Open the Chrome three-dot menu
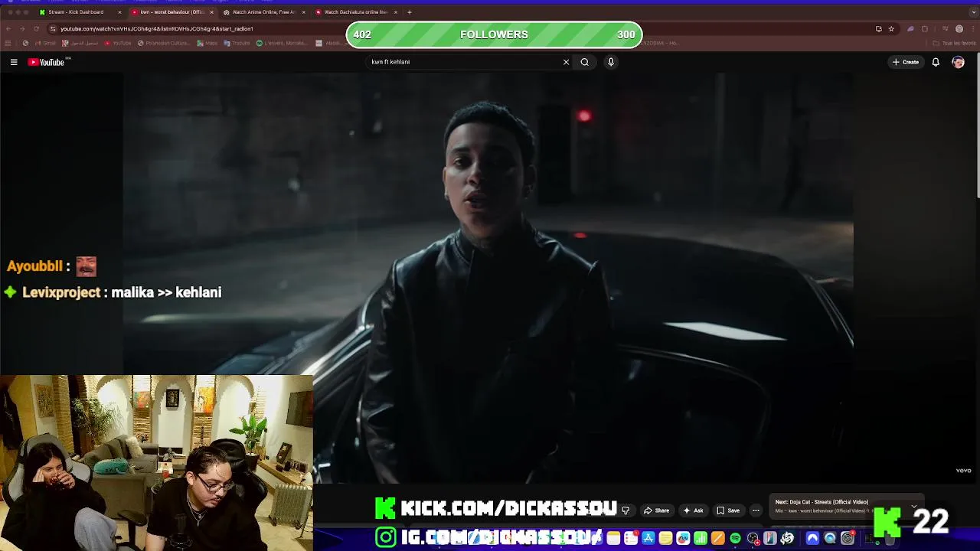The height and width of the screenshot is (551, 980). (x=973, y=29)
